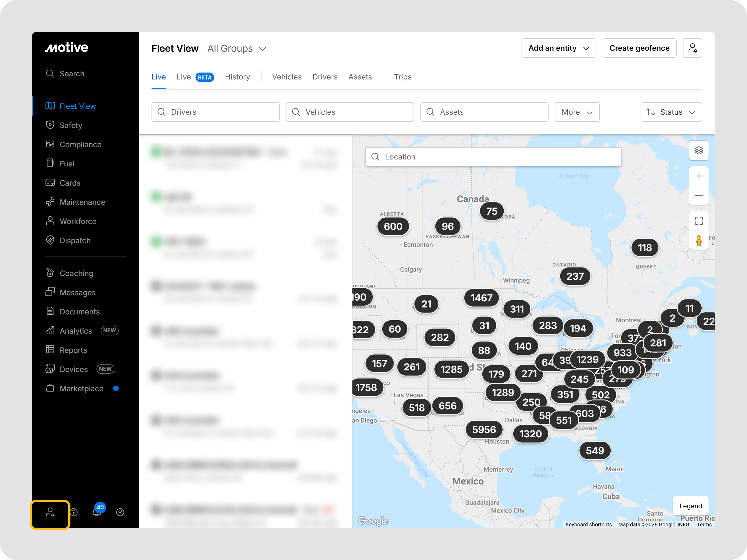747x560 pixels.
Task: Open the user profile icon in sidebar
Action: click(x=120, y=512)
